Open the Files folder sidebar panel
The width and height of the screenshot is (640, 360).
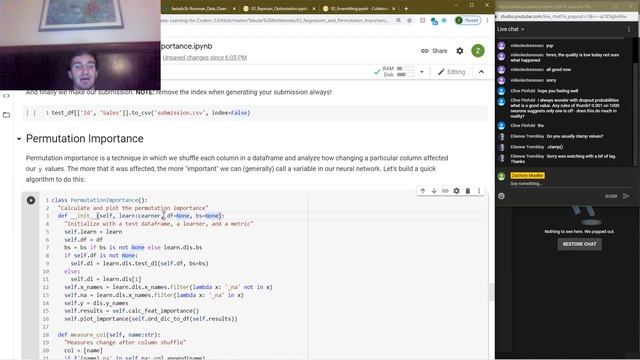6,115
